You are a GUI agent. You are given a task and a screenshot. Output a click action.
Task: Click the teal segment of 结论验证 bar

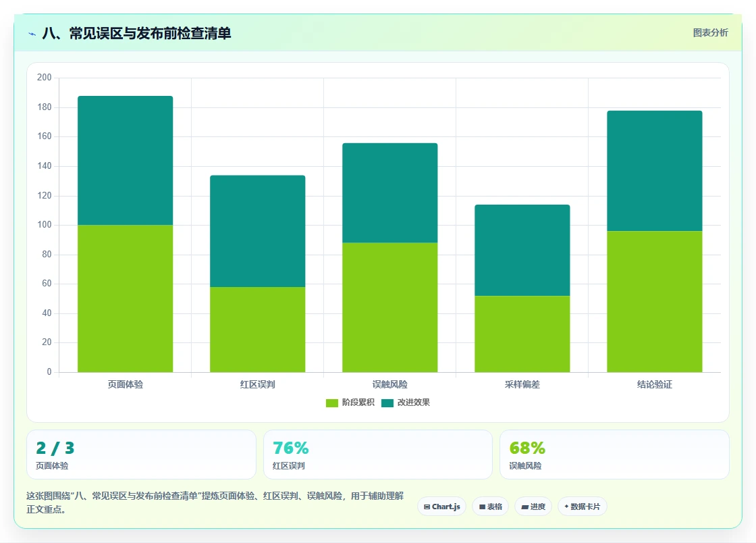click(655, 171)
